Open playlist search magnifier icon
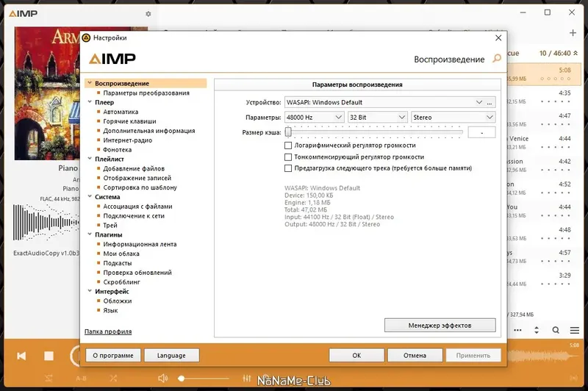 click(556, 330)
